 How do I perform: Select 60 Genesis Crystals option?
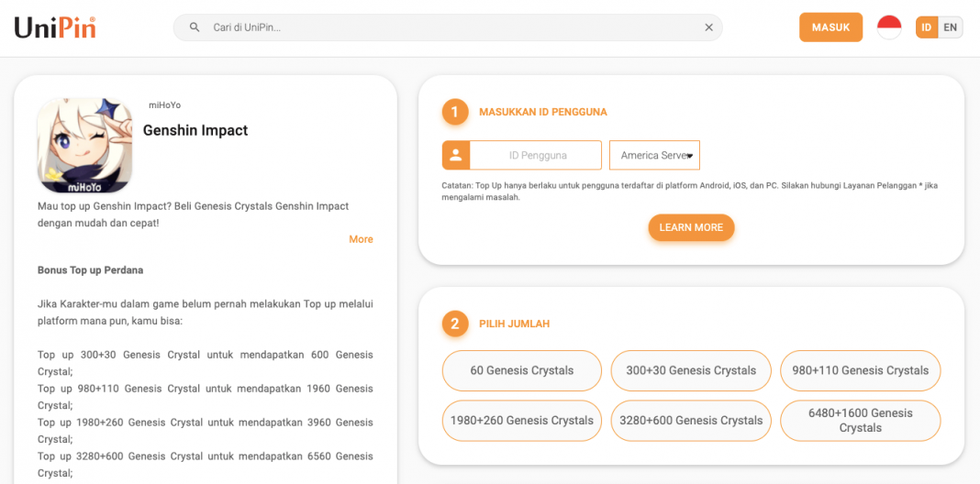(x=522, y=370)
